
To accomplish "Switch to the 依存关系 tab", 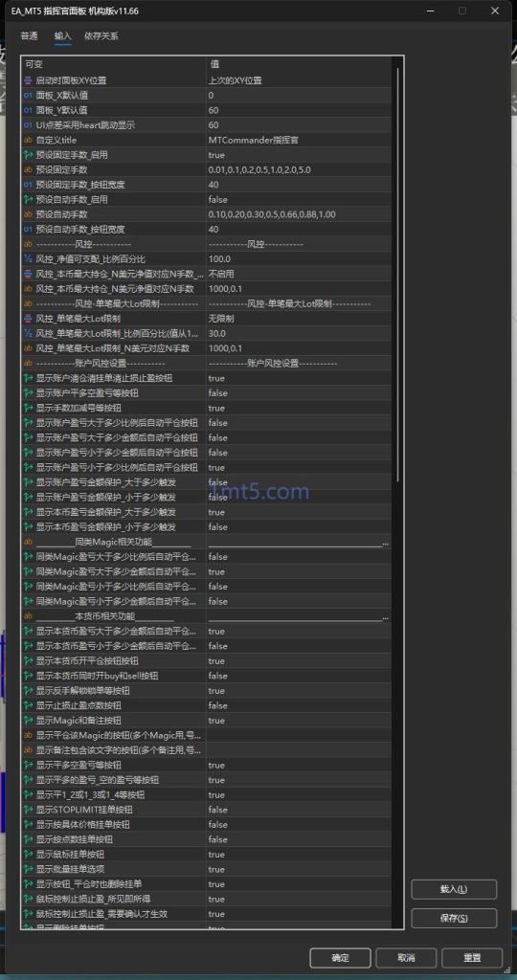I will [x=101, y=36].
